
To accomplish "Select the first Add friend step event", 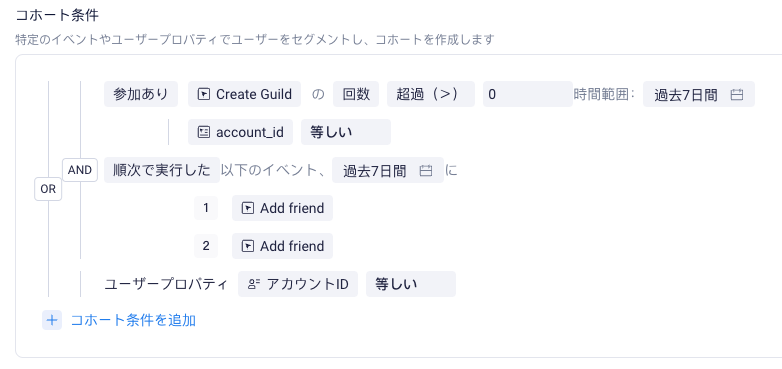I will point(282,208).
